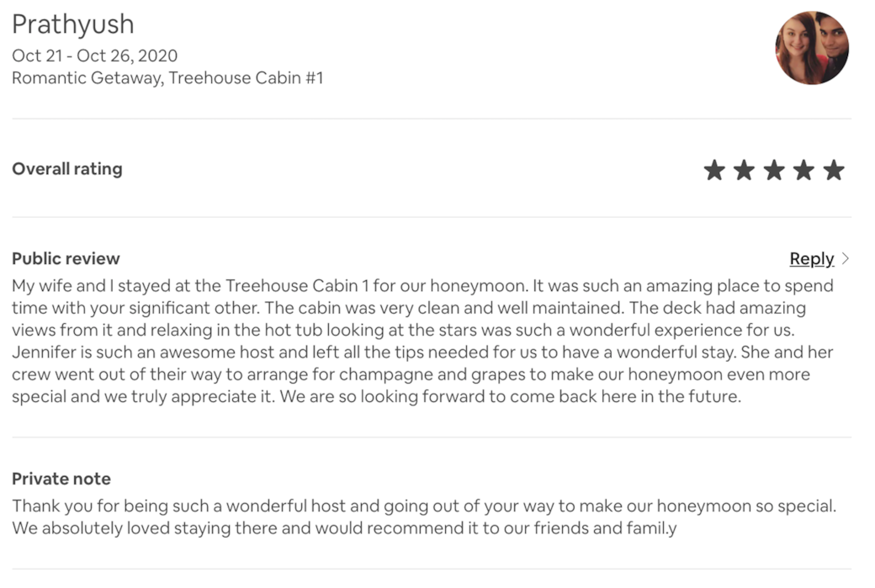The width and height of the screenshot is (875, 588).
Task: Click the Oct 21 - Oct 26, 2020 dates
Action: tap(94, 56)
